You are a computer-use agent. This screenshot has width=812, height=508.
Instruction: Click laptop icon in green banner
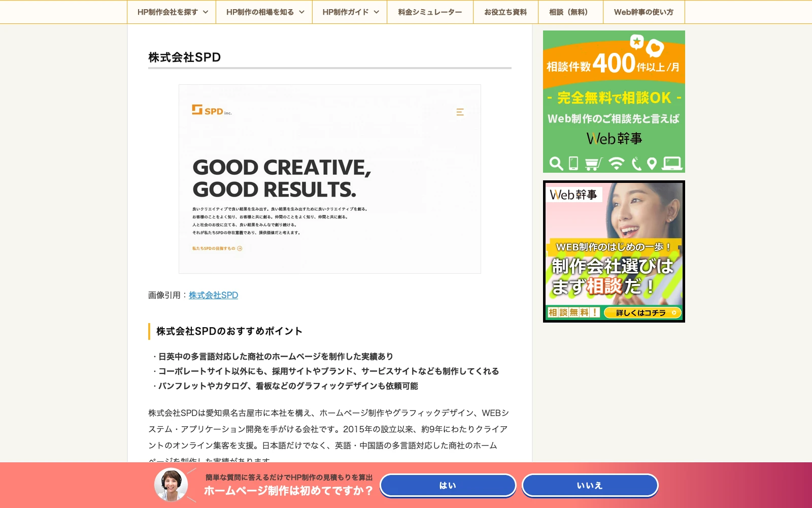pos(672,164)
